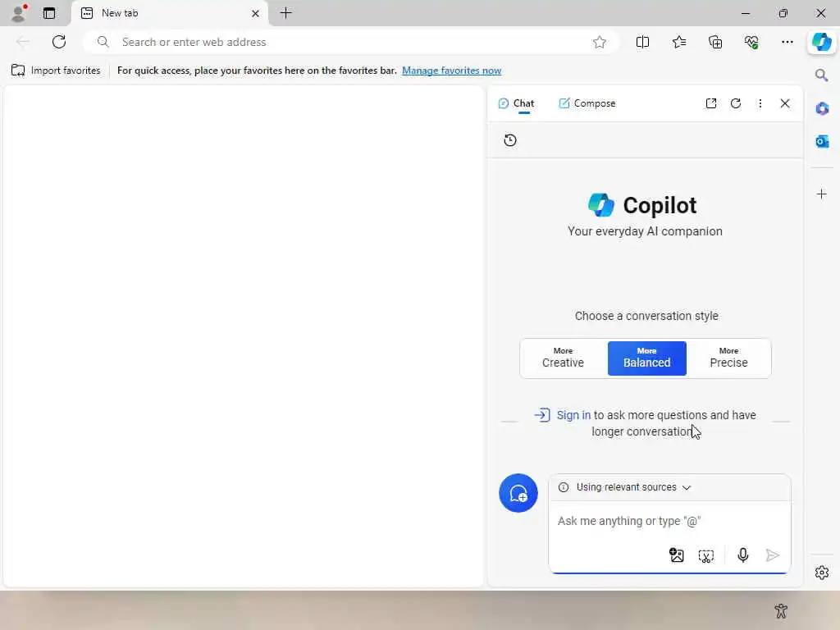Screen dimensions: 840x630
Task: Open Copilot pane more options menu
Action: (x=760, y=103)
